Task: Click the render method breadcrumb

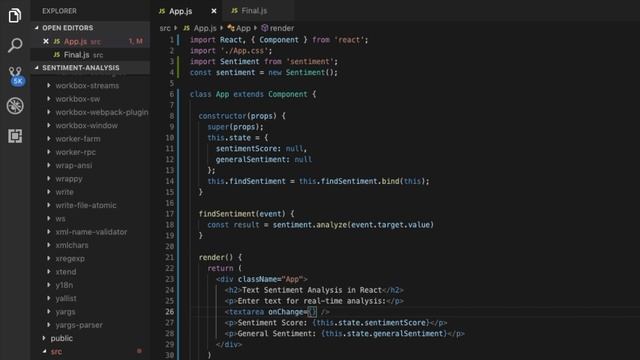Action: click(278, 28)
